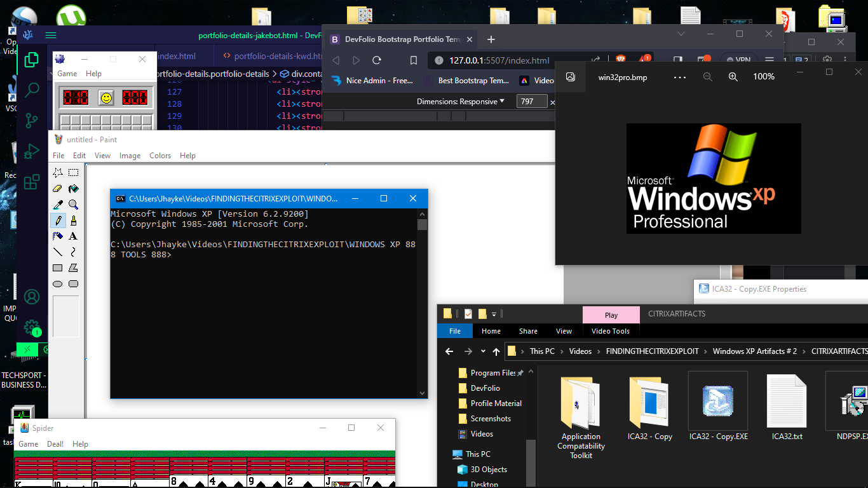Open the Colors menu in Paint
Image resolution: width=868 pixels, height=488 pixels.
point(160,156)
